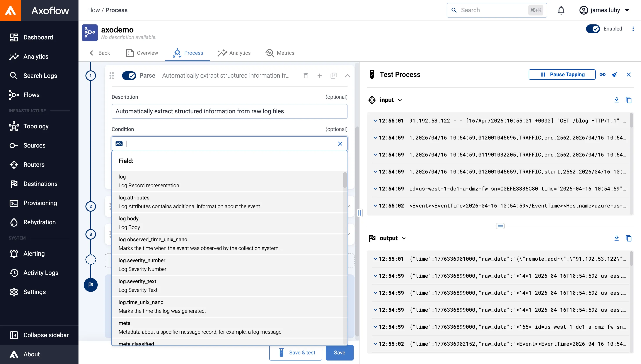Pause Tapping in Test Process
This screenshot has height=364, width=641.
[x=562, y=75]
